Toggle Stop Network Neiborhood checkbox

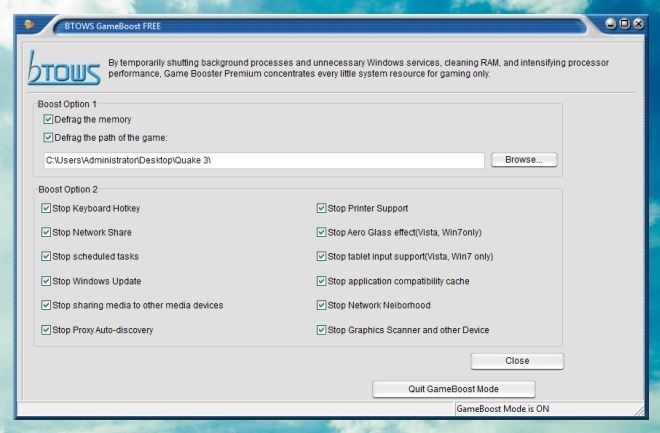[321, 305]
